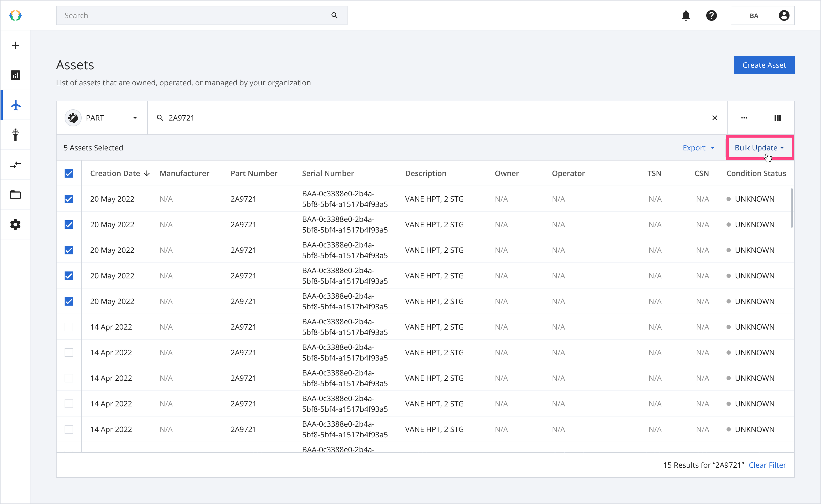Open the folder icon in the sidebar
Screen dimensions: 821x504
point(15,195)
